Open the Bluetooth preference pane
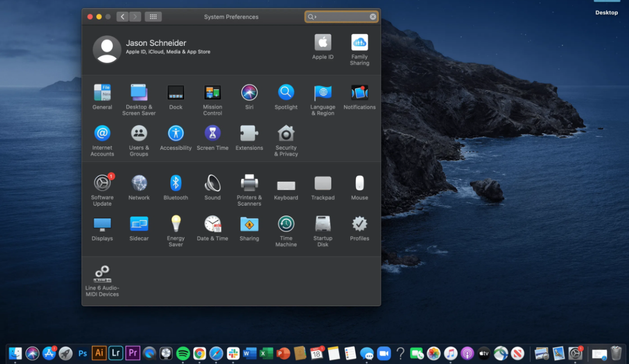The height and width of the screenshot is (364, 629). [176, 184]
